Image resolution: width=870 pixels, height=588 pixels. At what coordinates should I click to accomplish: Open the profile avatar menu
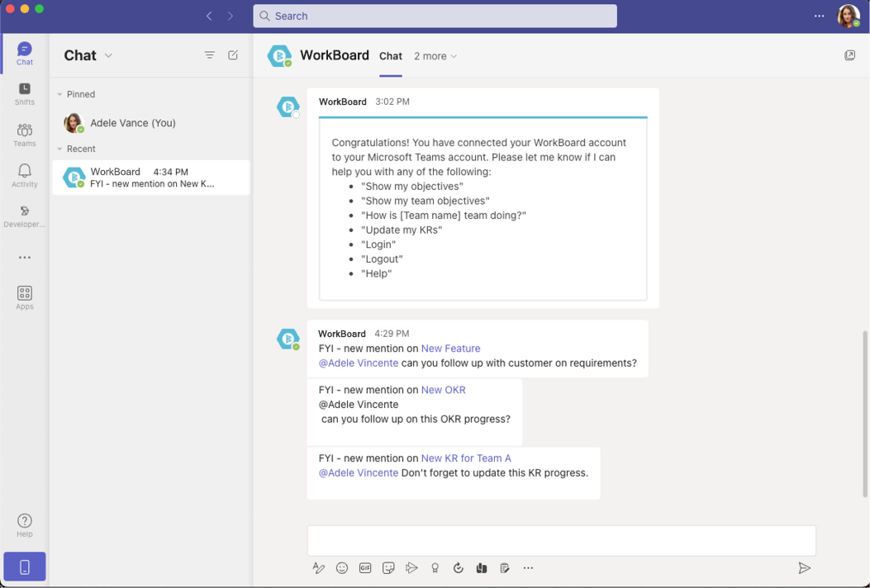[x=849, y=16]
